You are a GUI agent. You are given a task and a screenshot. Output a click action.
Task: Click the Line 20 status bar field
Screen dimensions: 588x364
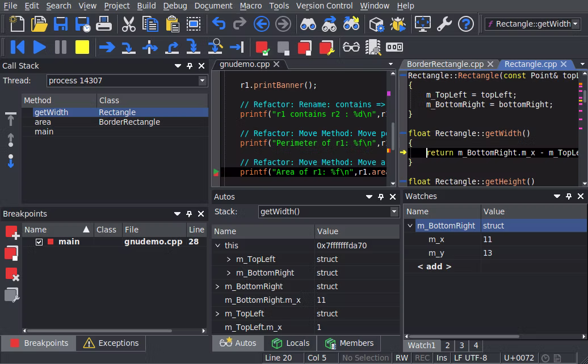(x=278, y=358)
